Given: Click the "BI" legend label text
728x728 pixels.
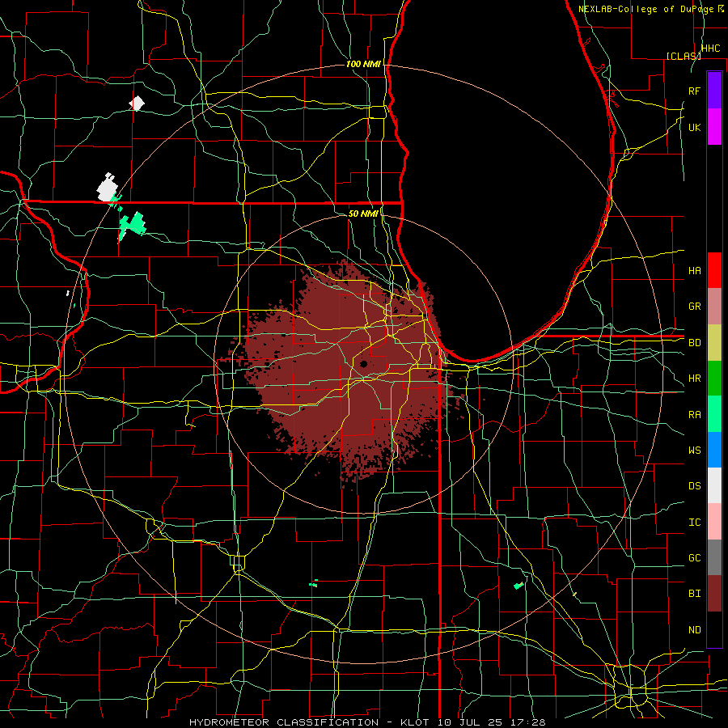Looking at the screenshot, I should 694,594.
